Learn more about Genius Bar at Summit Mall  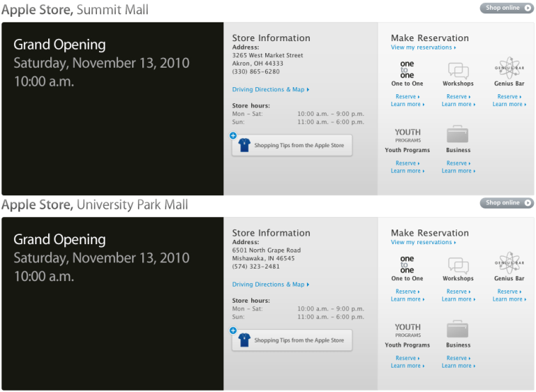509,104
